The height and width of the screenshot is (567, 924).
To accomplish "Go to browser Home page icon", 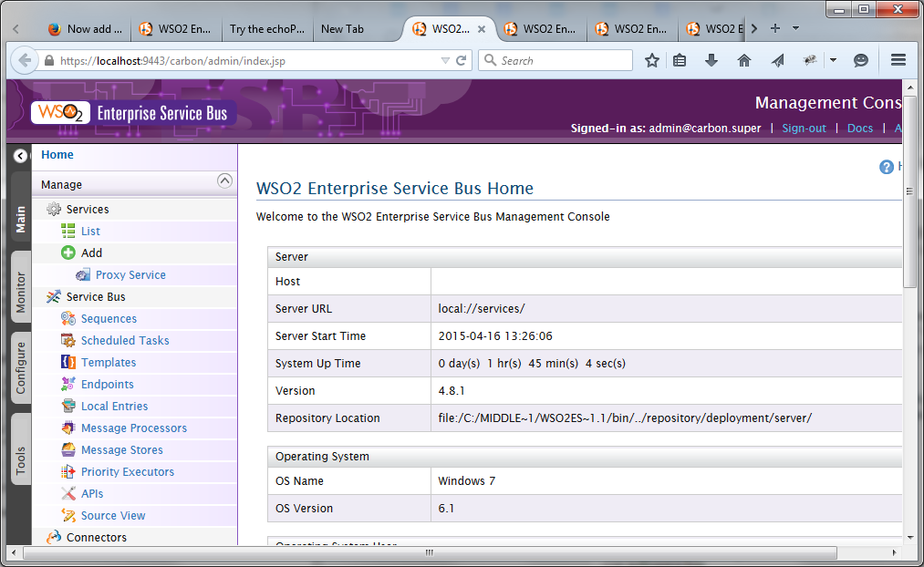I will 744,60.
